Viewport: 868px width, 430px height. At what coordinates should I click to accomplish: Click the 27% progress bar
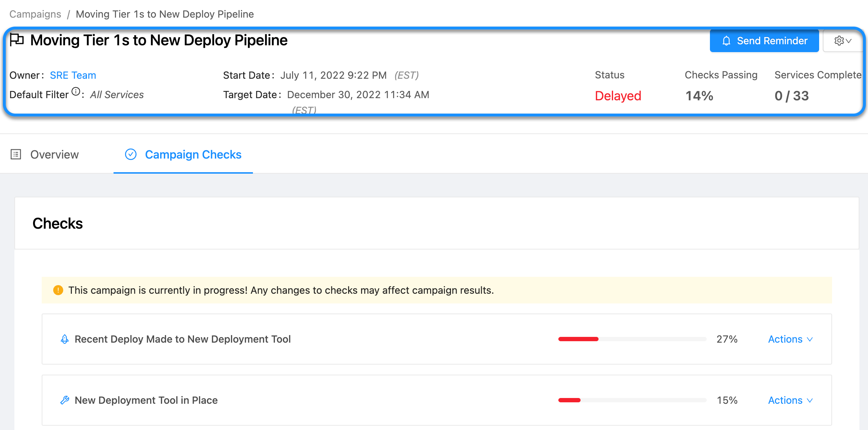632,339
